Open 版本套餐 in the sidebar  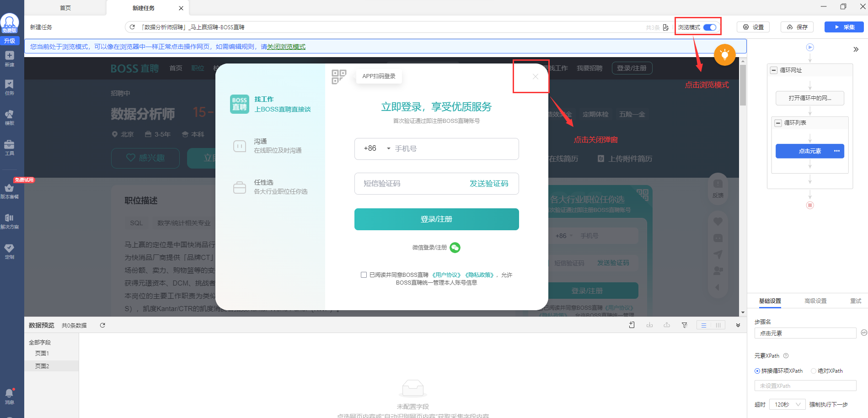(x=10, y=191)
